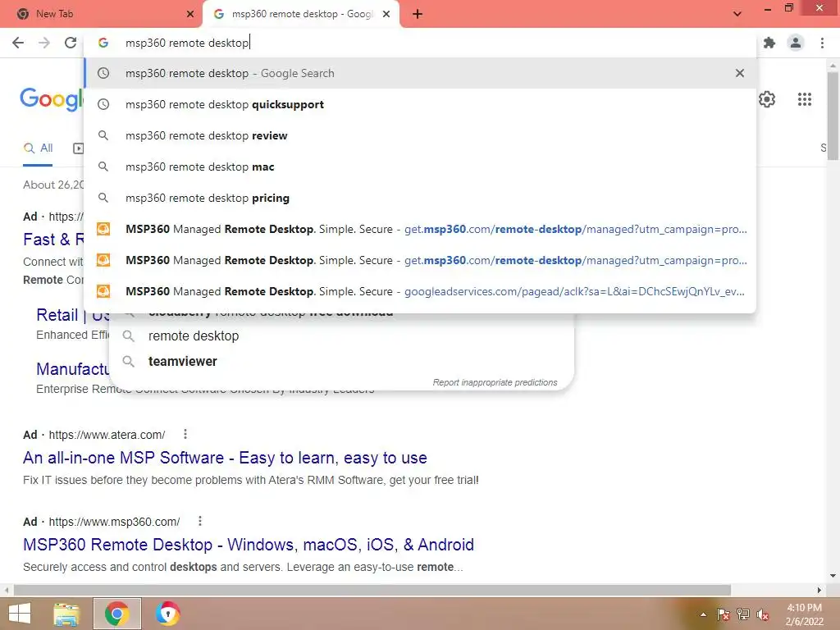Reload the current page
Viewport: 840px width, 630px height.
pyautogui.click(x=71, y=43)
